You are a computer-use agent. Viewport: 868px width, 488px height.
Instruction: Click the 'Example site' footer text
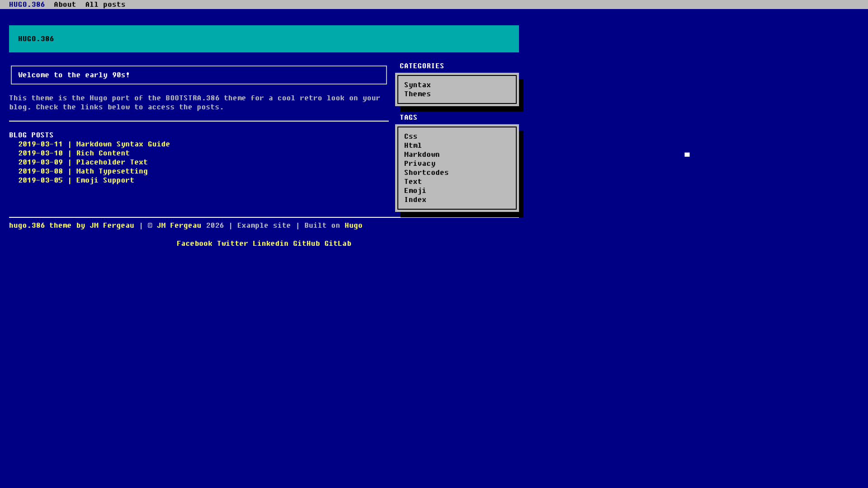264,225
